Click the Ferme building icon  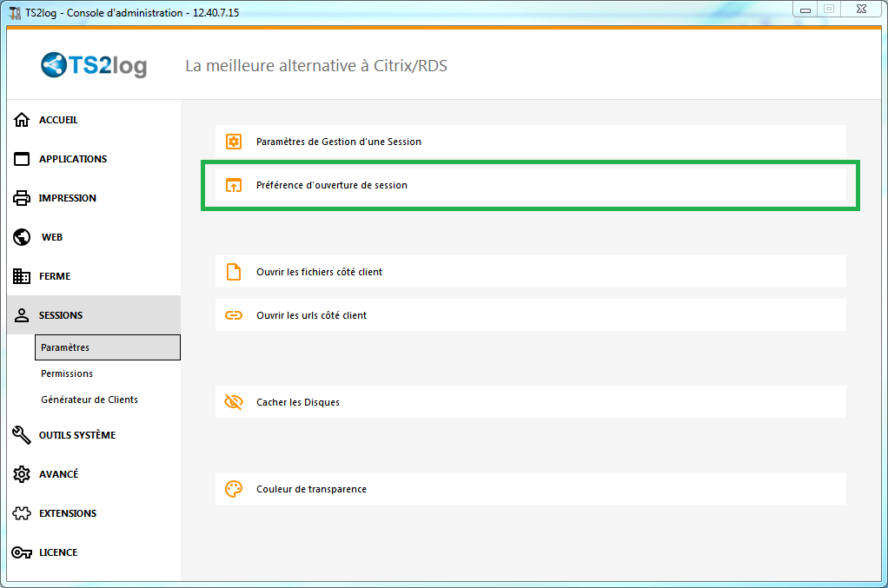pyautogui.click(x=22, y=276)
